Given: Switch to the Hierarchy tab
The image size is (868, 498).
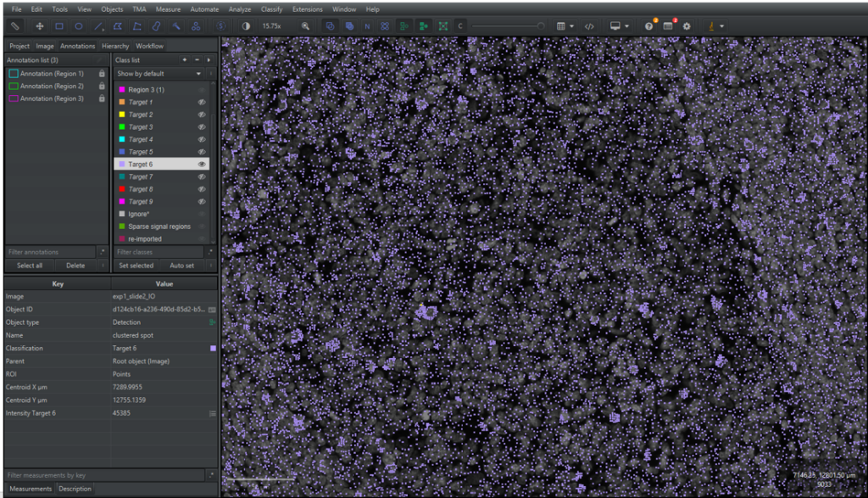Looking at the screenshot, I should [115, 46].
